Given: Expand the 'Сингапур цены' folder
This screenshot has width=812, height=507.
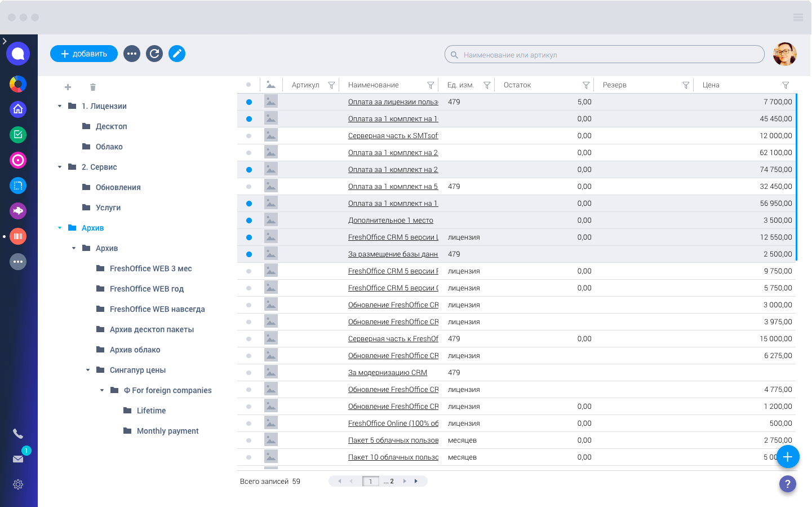Looking at the screenshot, I should 87,370.
